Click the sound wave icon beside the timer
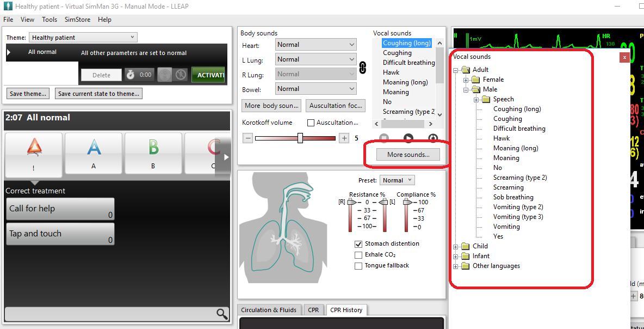Viewport: 644px width, 329px height. click(165, 75)
